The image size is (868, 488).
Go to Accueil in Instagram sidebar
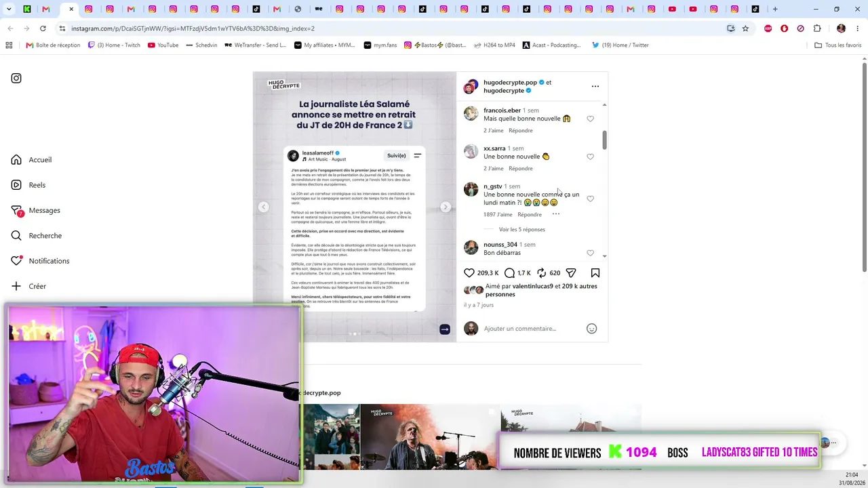[32, 160]
